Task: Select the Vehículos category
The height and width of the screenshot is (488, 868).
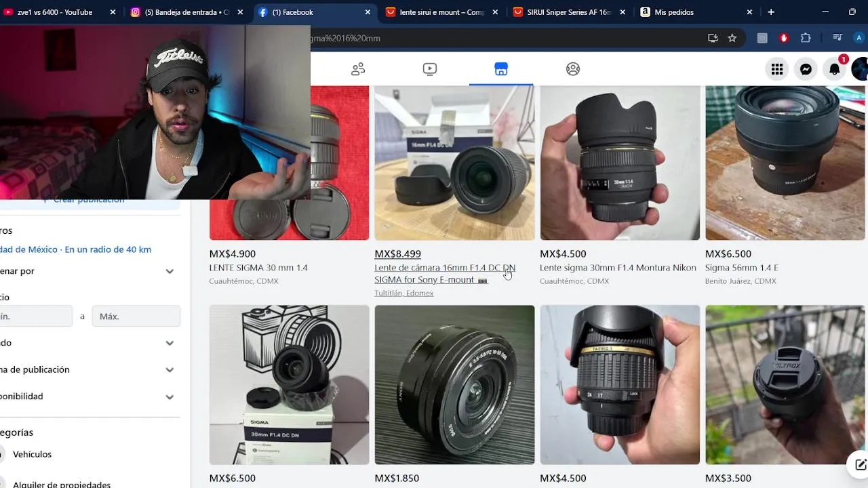Action: click(x=32, y=454)
